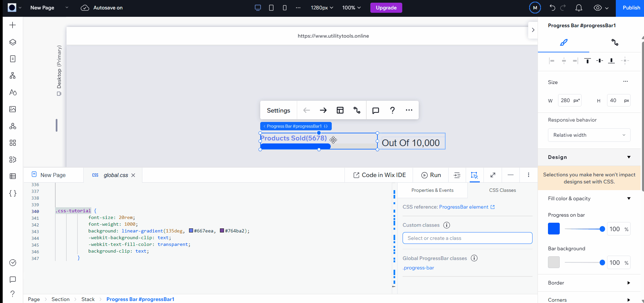Viewport: 644px width, 303px height.
Task: Close the global.css tab
Action: click(x=133, y=175)
